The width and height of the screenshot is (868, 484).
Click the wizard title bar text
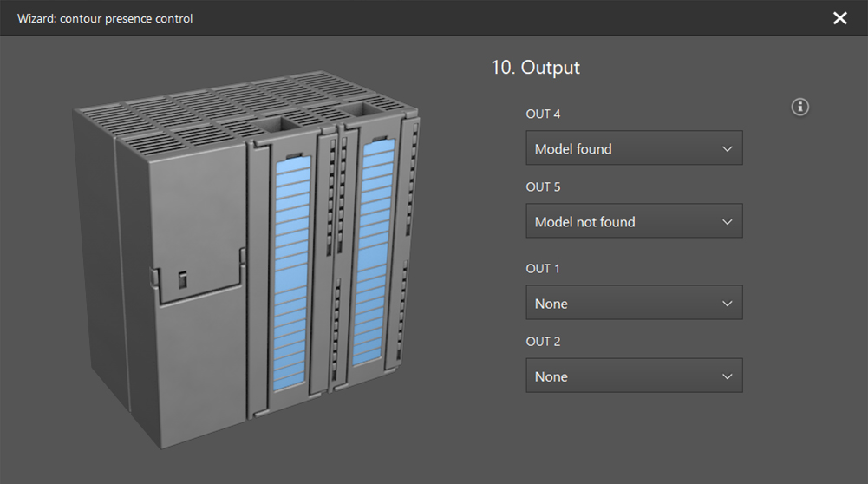pos(105,18)
